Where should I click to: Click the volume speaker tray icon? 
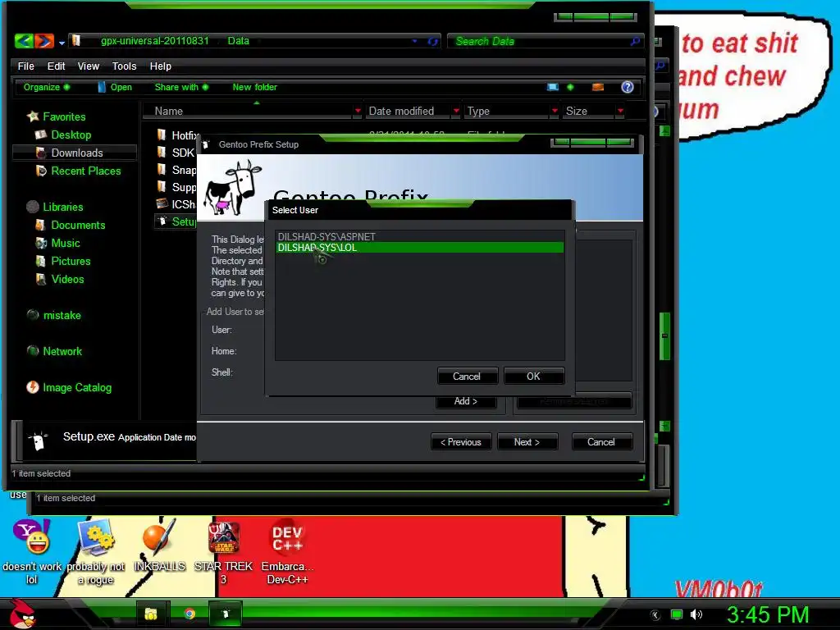(696, 614)
